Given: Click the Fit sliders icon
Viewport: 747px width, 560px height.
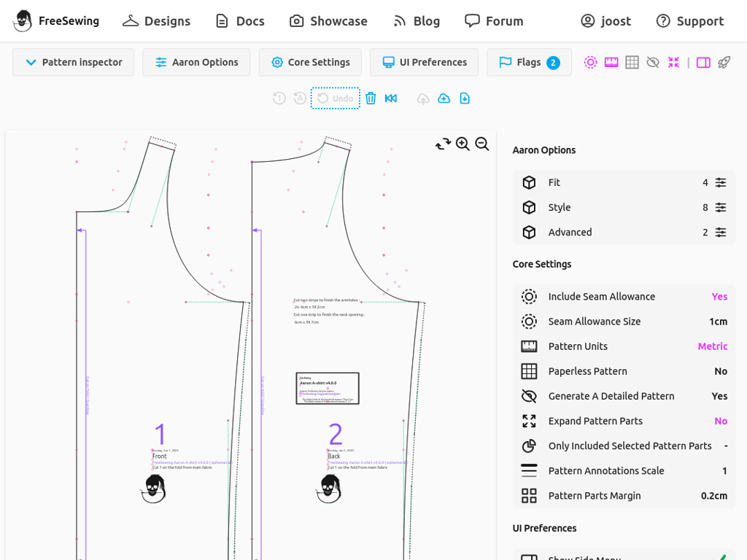Looking at the screenshot, I should pos(721,182).
